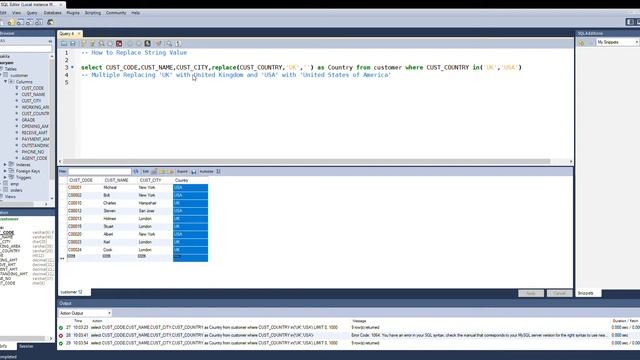Click the third database object icon in main toolbar
Image resolution: width=640 pixels, height=360 pixels.
tap(30, 22)
